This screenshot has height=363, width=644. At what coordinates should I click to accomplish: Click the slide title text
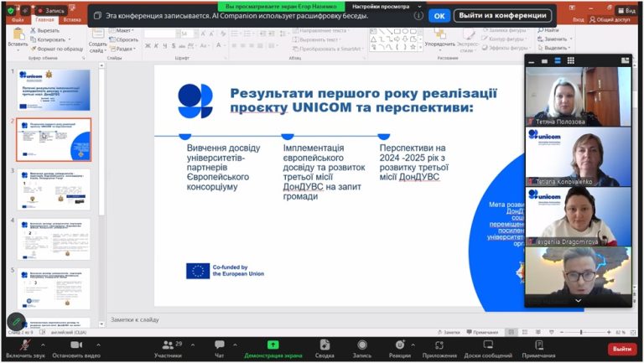click(x=363, y=101)
